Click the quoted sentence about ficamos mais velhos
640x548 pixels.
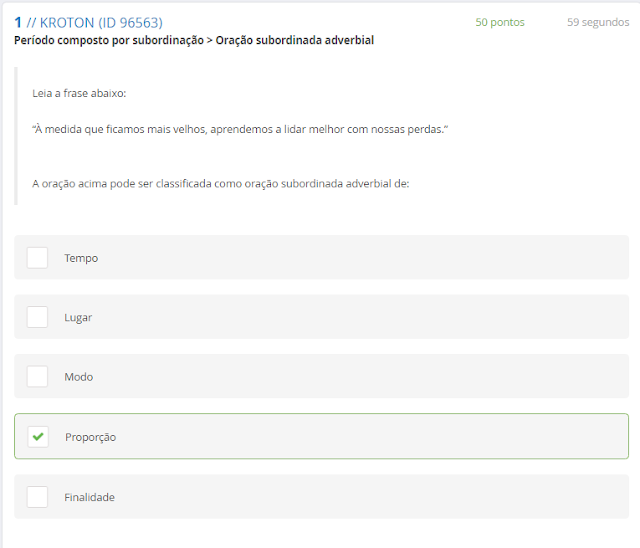coord(240,130)
